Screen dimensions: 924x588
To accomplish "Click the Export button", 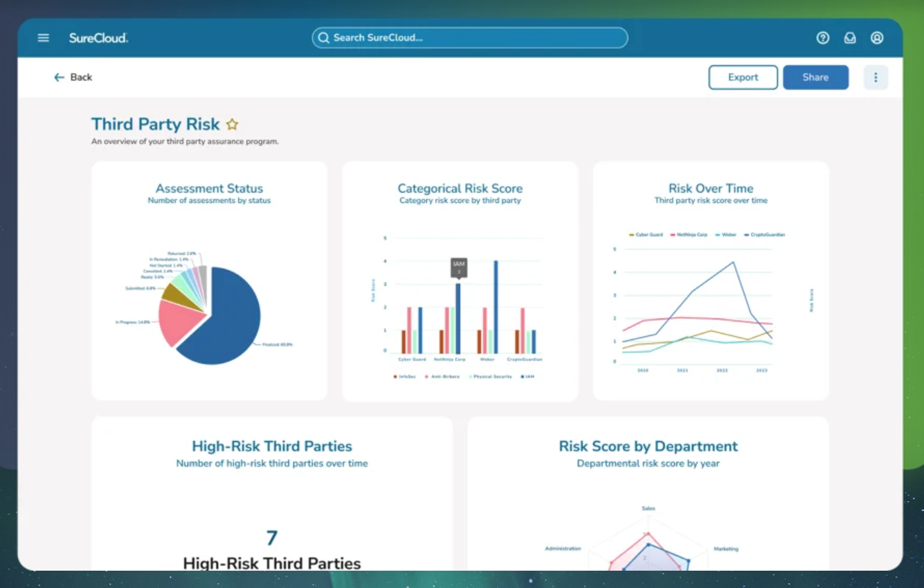I will [x=743, y=77].
